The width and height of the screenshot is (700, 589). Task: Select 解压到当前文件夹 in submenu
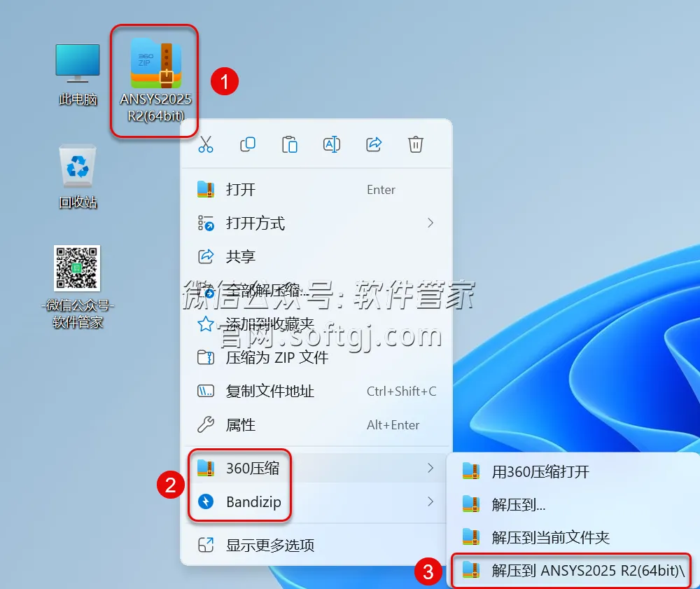click(x=573, y=537)
